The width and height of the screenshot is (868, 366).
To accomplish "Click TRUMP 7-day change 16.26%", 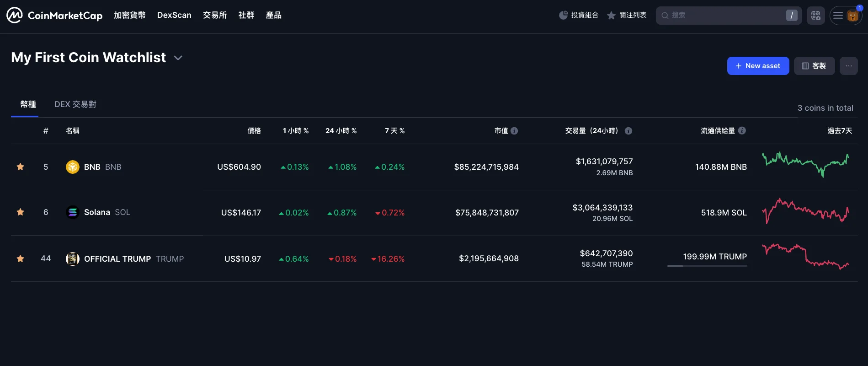I will click(x=388, y=259).
